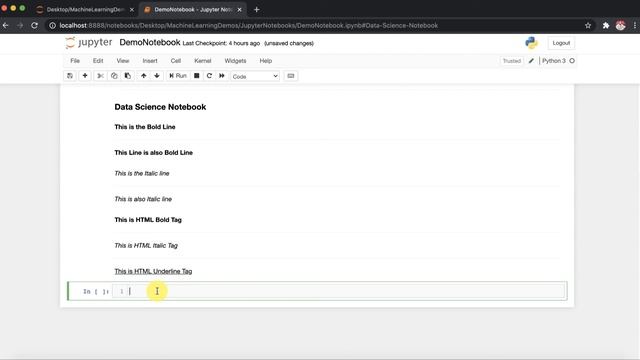The width and height of the screenshot is (640, 360).
Task: Click the pencil edit mode icon
Action: coord(531,61)
